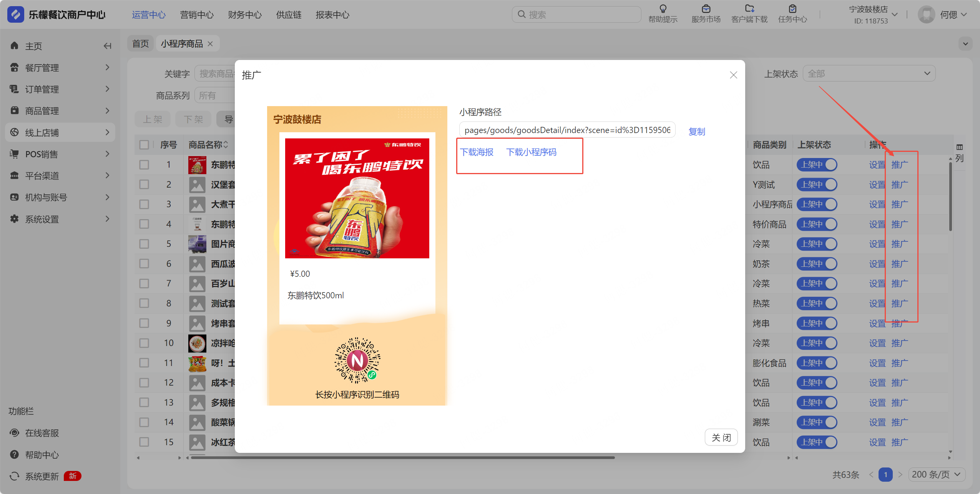Sort by 商品名称 column arrows
The width and height of the screenshot is (980, 494).
226,145
